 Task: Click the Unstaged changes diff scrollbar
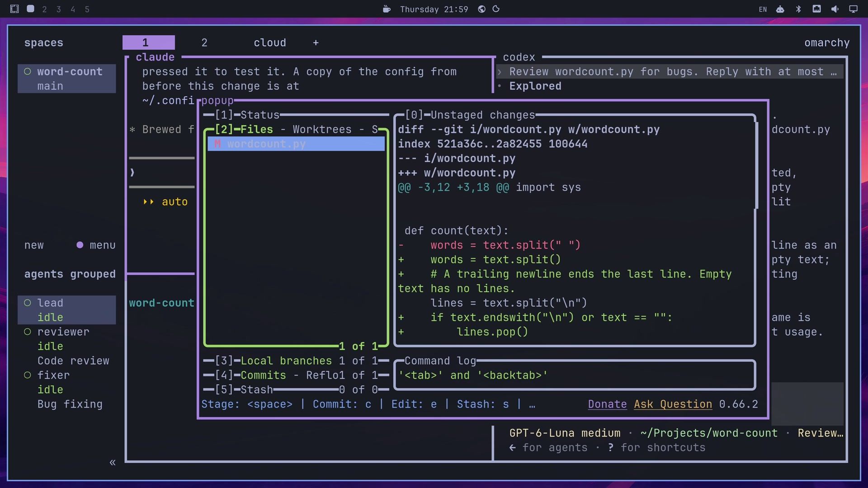(756, 165)
